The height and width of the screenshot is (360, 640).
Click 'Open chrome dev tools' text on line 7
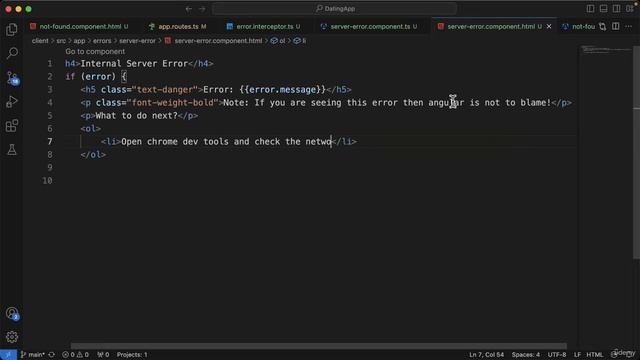(175, 142)
